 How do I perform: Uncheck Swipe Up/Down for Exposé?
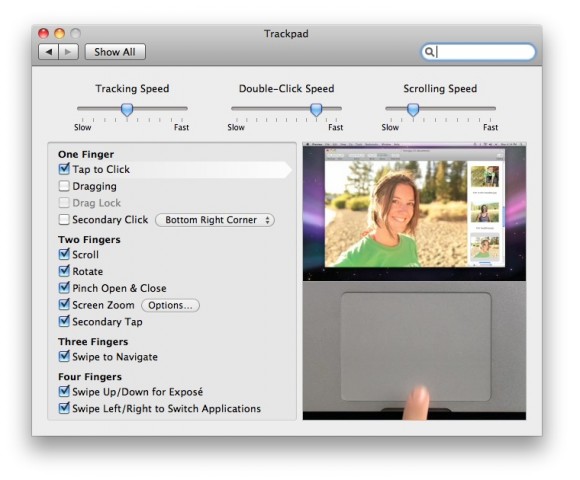64,391
